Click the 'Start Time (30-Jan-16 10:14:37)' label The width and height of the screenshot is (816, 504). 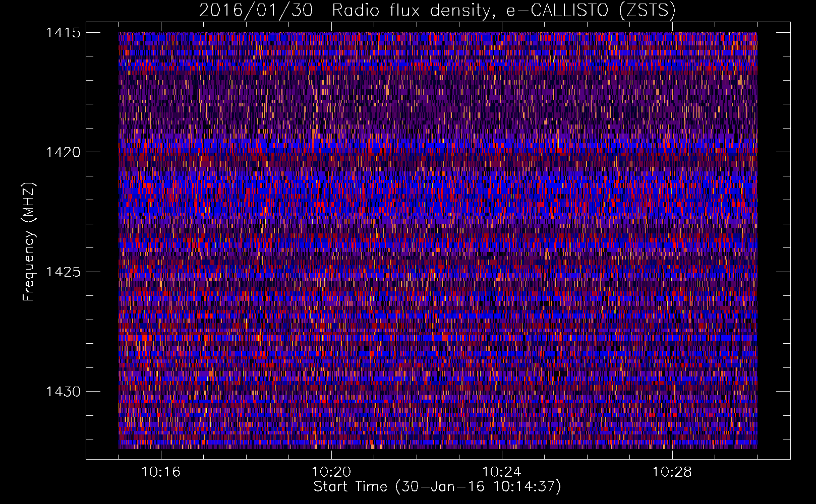click(x=437, y=487)
